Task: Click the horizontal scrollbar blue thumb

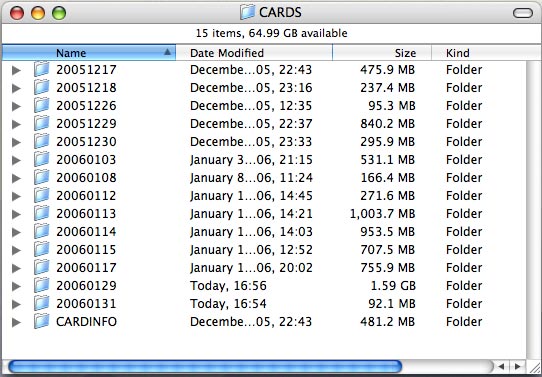Action: 205,366
